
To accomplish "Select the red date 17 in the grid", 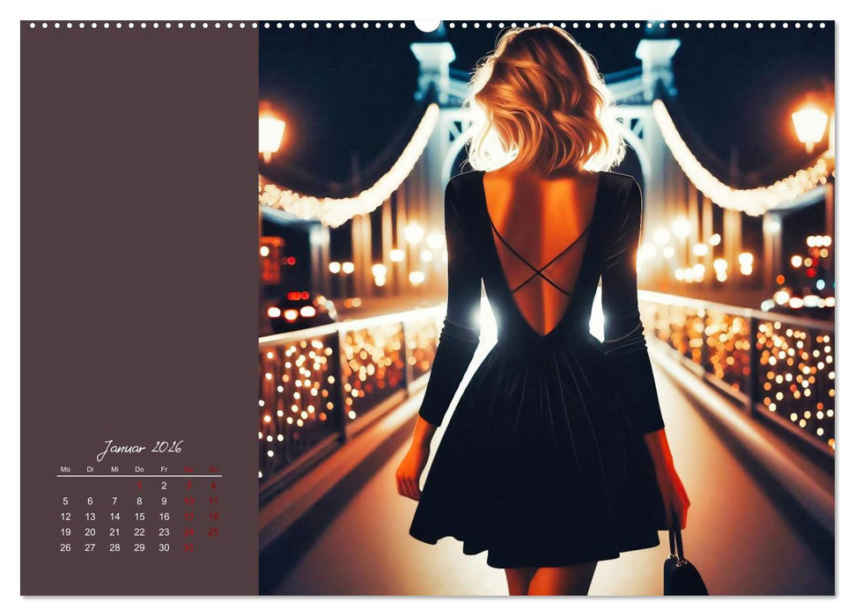I will coord(189,516).
